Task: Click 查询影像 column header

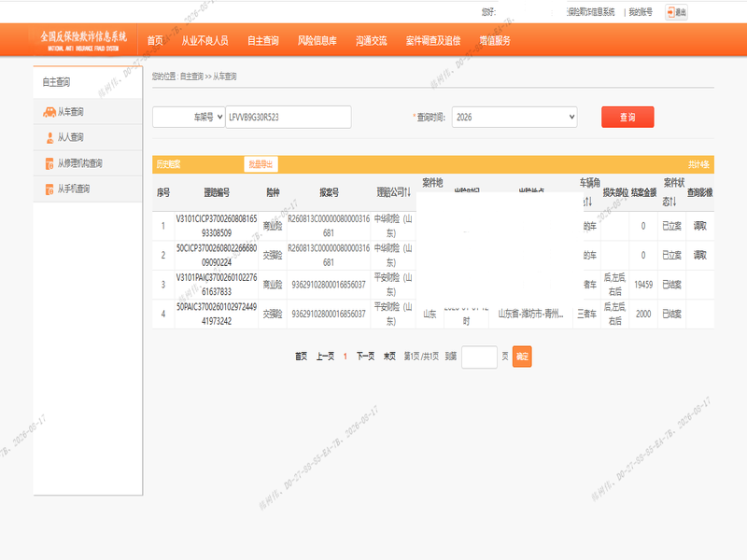Action: (699, 192)
